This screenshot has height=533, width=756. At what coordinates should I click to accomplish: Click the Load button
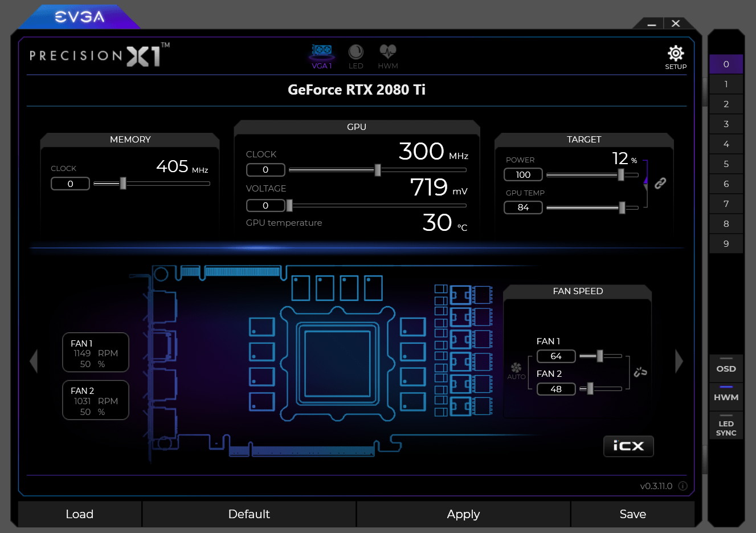click(x=80, y=514)
